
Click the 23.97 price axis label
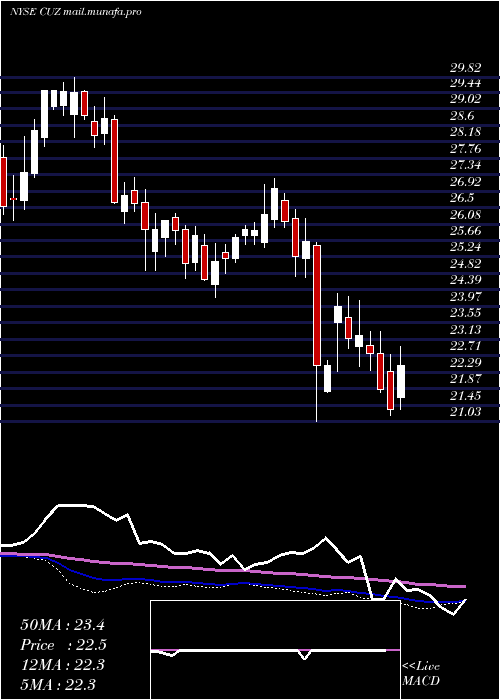coord(466,296)
